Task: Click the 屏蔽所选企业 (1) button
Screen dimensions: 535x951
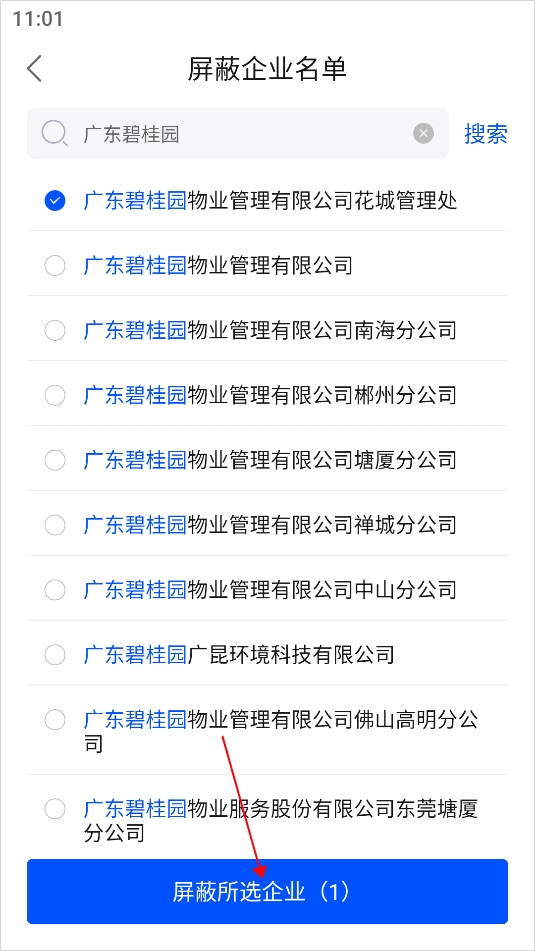Action: pos(267,892)
